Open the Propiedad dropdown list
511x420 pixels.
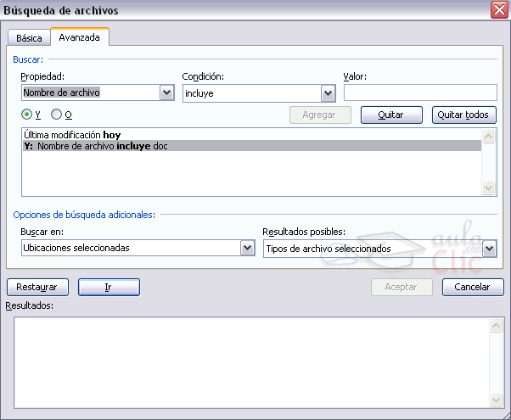(x=166, y=93)
